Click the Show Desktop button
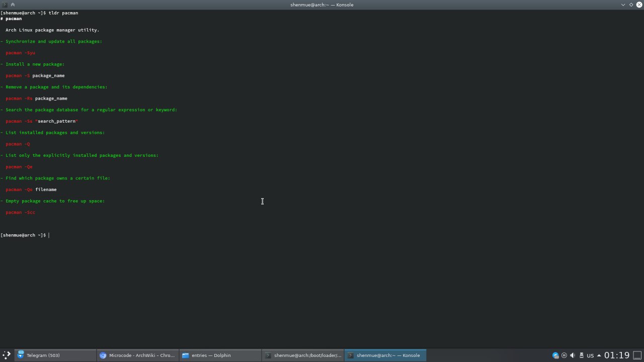This screenshot has width=644, height=362. 637,355
